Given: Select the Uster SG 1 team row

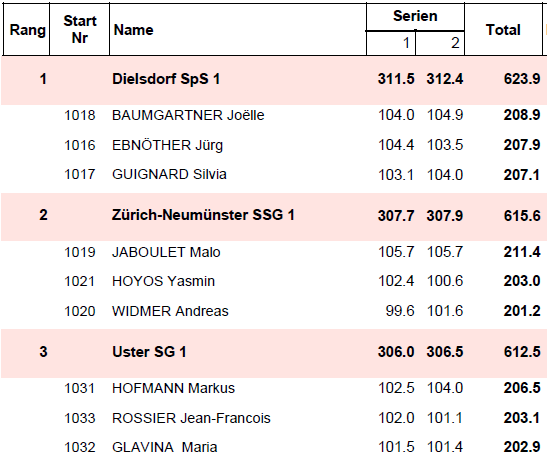Looking at the screenshot, I should pos(274,353).
